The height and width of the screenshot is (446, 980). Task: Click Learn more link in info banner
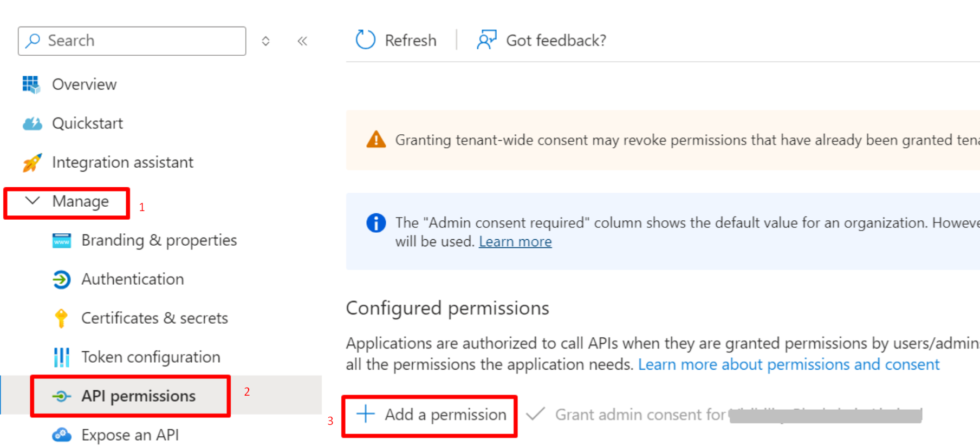515,241
